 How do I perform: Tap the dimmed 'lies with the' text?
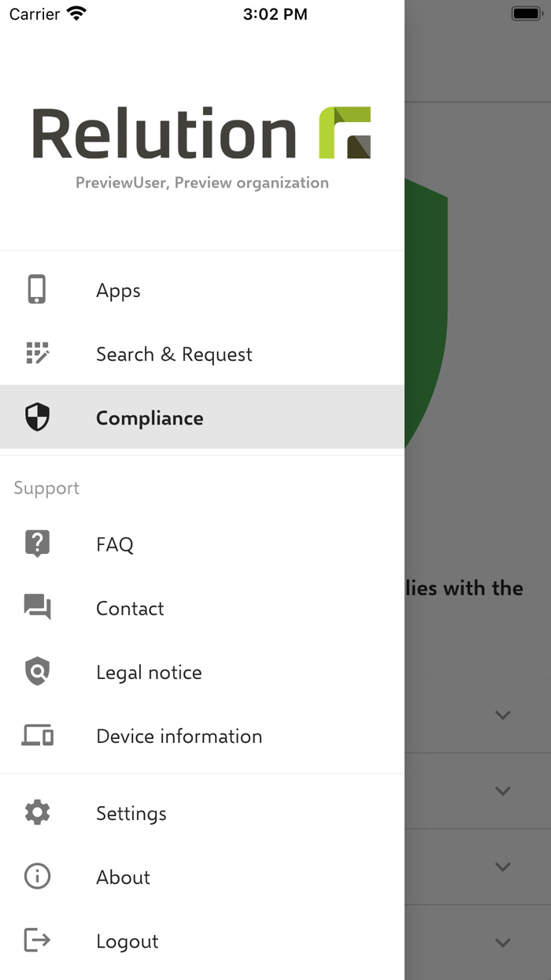pyautogui.click(x=464, y=588)
